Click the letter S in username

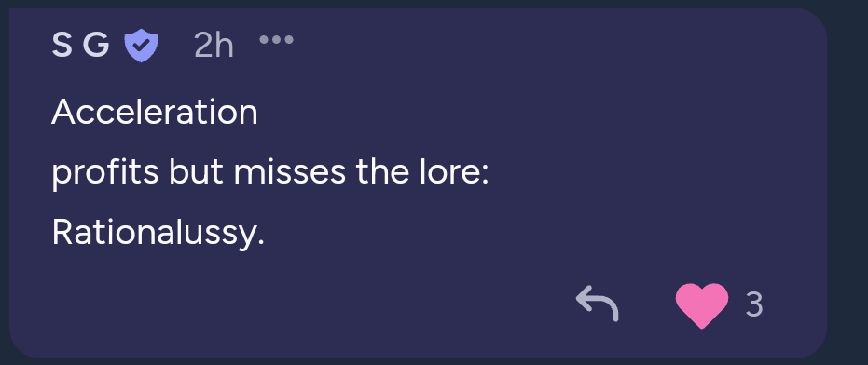pyautogui.click(x=62, y=45)
